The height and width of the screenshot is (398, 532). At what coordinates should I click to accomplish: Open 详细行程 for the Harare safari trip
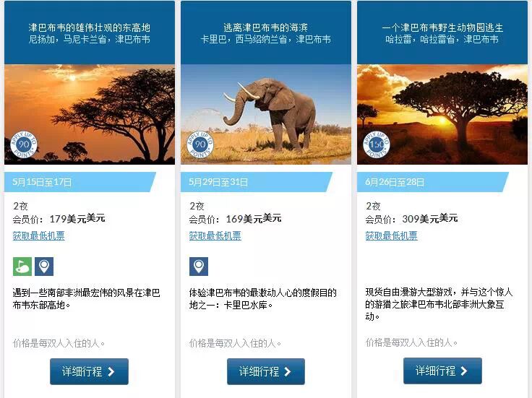442,371
